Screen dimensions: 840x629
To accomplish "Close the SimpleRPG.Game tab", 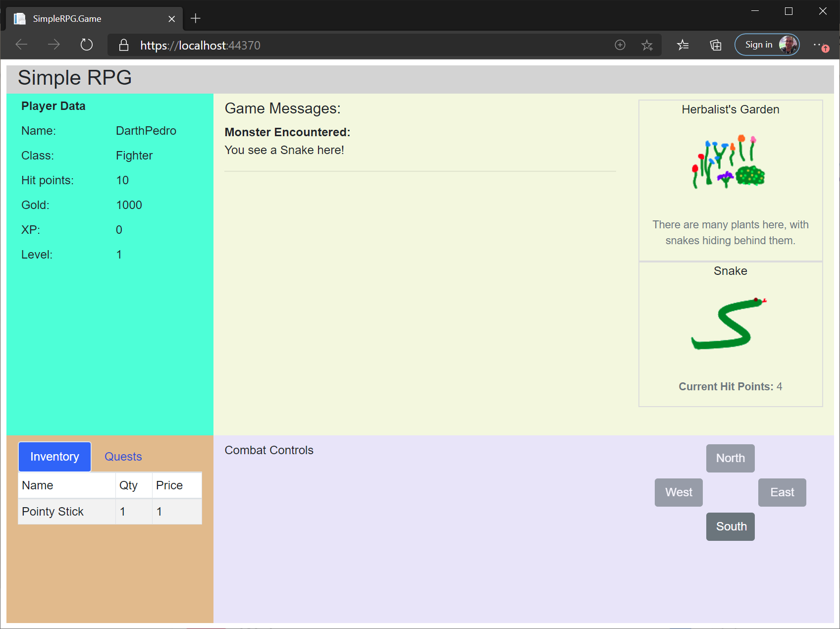I will [171, 19].
